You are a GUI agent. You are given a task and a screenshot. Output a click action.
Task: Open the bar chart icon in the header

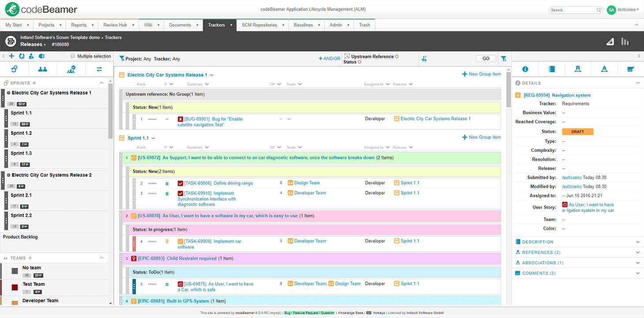625,42
